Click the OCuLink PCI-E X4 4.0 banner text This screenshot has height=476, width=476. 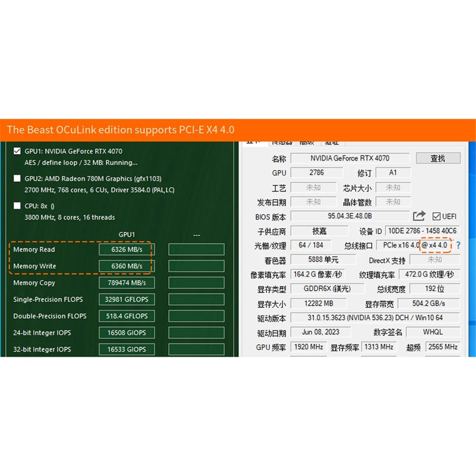coord(121,130)
